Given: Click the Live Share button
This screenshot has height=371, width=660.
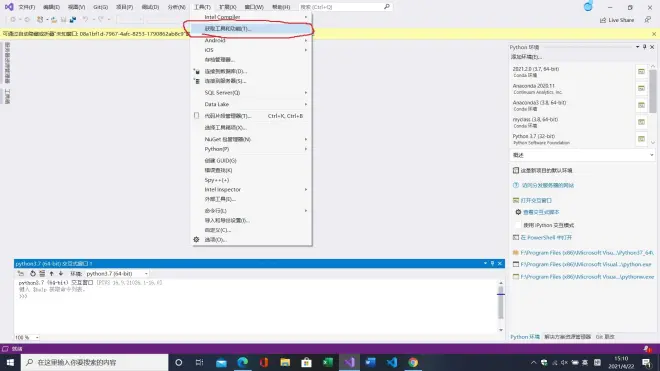Looking at the screenshot, I should click(617, 20).
